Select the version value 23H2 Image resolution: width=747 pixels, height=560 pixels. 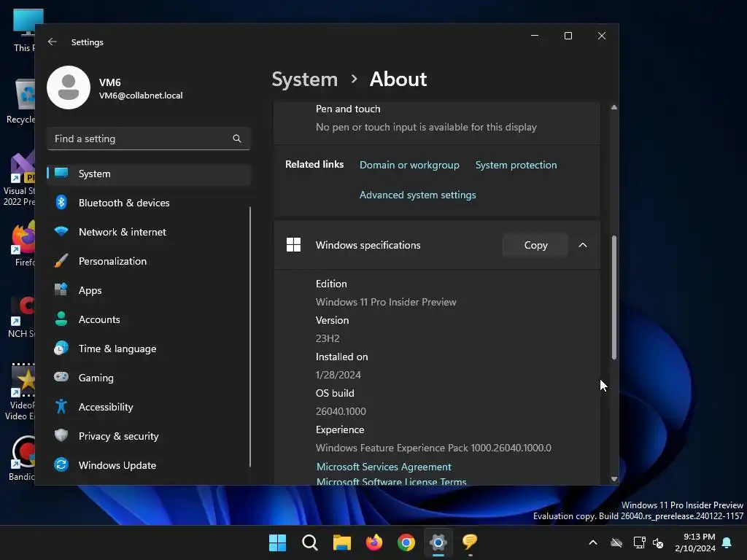click(328, 338)
